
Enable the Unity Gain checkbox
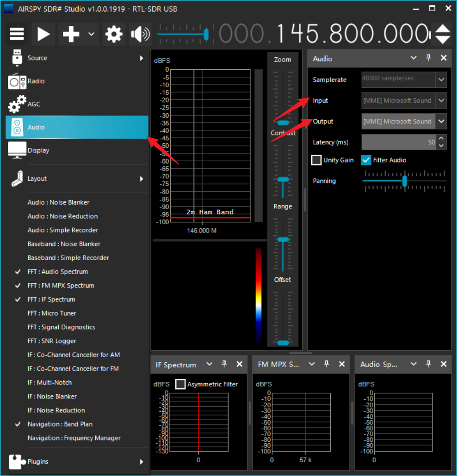click(x=316, y=160)
